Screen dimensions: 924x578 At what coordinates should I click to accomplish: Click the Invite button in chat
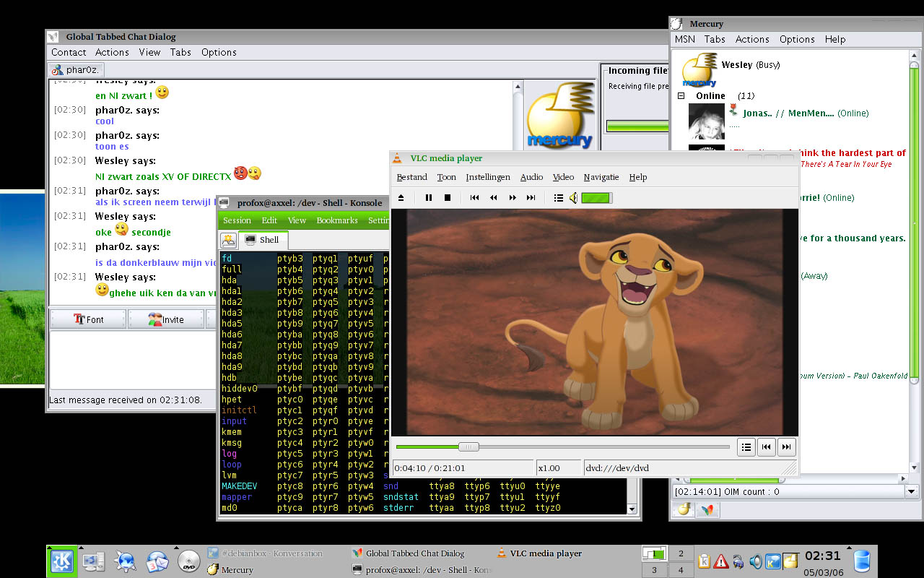pyautogui.click(x=166, y=319)
